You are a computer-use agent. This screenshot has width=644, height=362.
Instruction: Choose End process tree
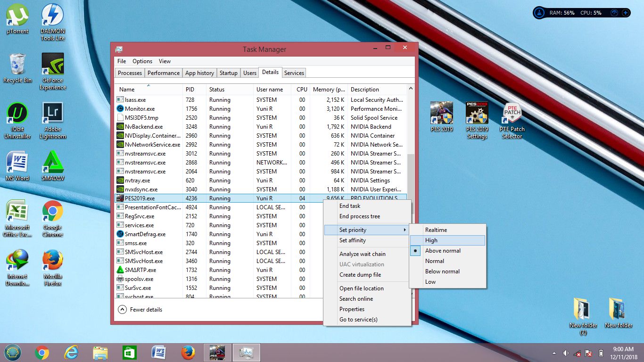[x=367, y=216]
